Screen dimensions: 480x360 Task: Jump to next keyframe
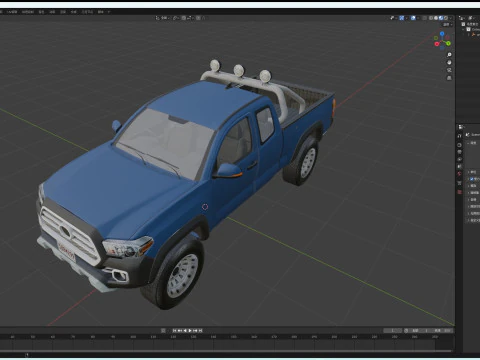point(196,330)
